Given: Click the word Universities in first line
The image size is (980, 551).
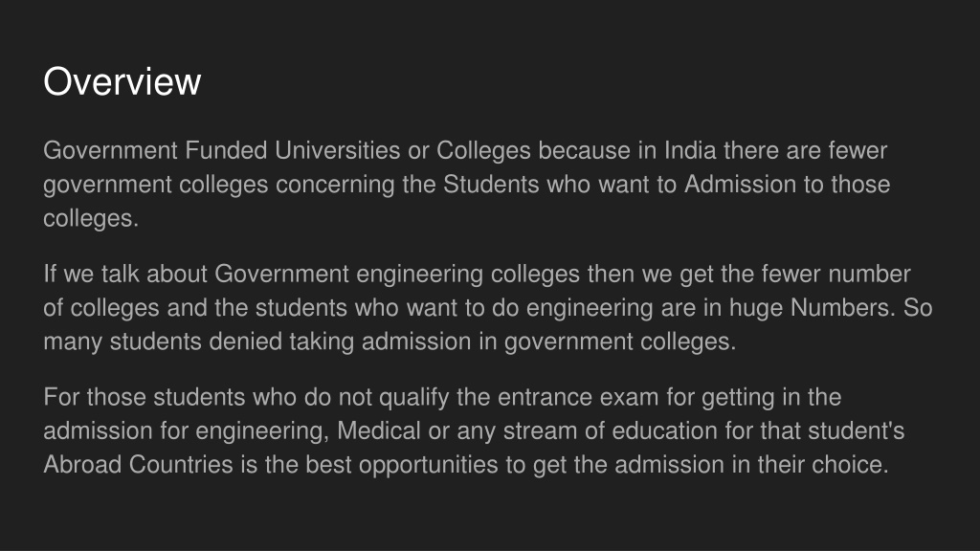Looking at the screenshot, I should tap(338, 150).
